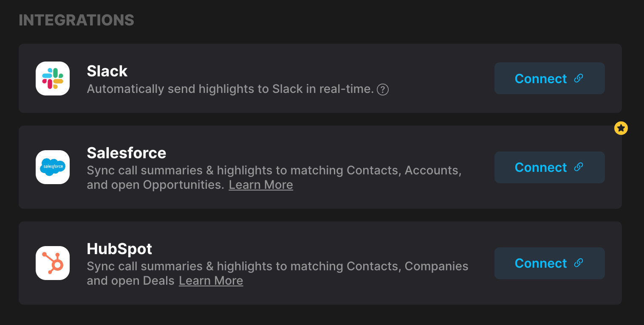The image size is (644, 325).
Task: Open Learn More link for HubSpot
Action: coord(211,281)
